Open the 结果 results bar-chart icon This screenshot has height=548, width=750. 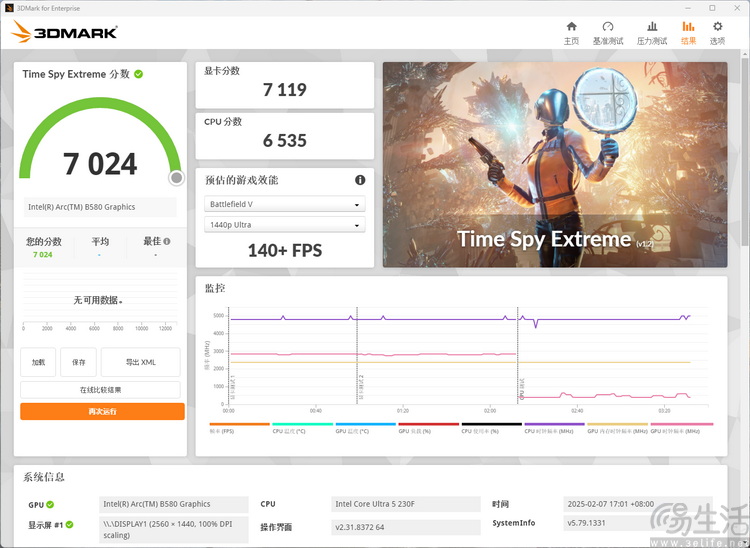(688, 27)
